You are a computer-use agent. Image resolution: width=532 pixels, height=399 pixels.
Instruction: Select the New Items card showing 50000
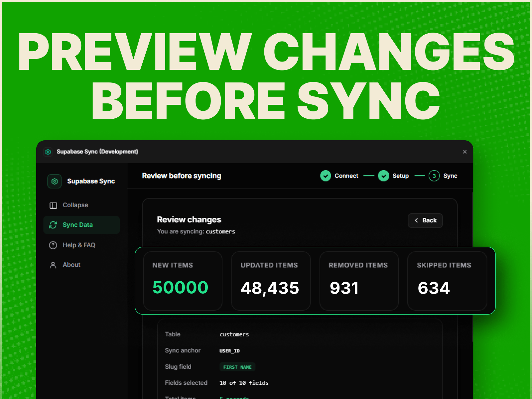point(183,281)
